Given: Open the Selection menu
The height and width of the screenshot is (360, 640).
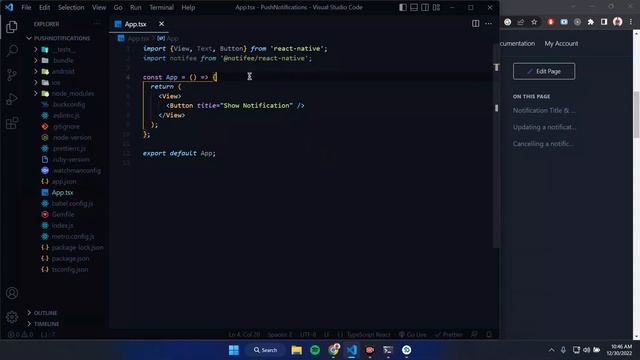Looking at the screenshot, I should (x=71, y=7).
